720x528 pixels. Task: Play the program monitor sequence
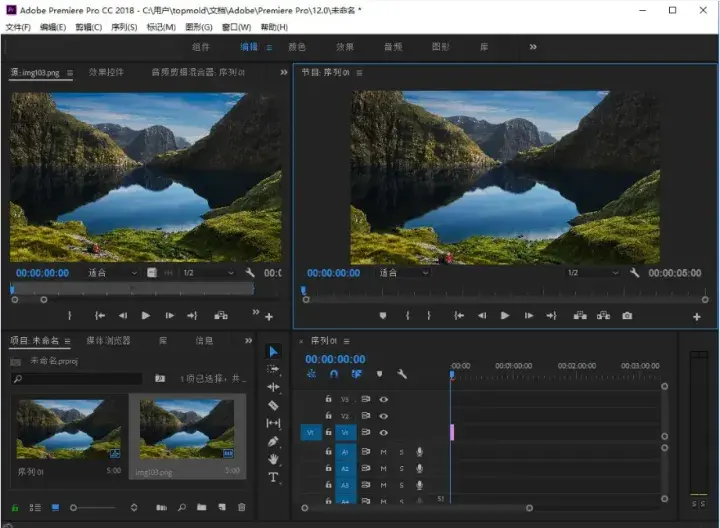coord(505,316)
